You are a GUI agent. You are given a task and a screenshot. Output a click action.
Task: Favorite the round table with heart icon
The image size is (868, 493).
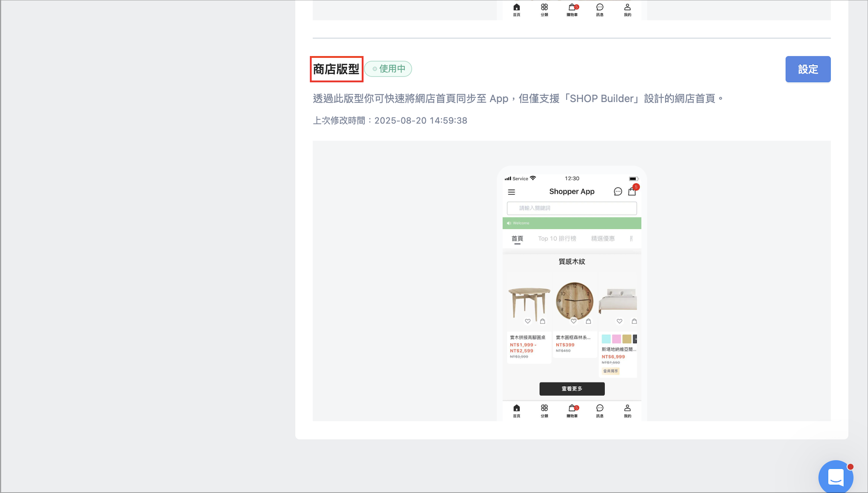click(x=527, y=321)
